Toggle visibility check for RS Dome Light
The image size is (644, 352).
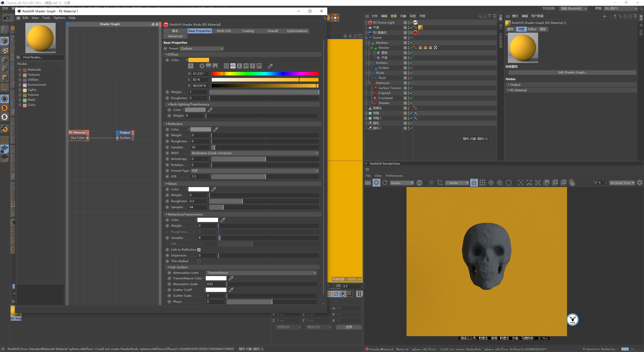411,23
